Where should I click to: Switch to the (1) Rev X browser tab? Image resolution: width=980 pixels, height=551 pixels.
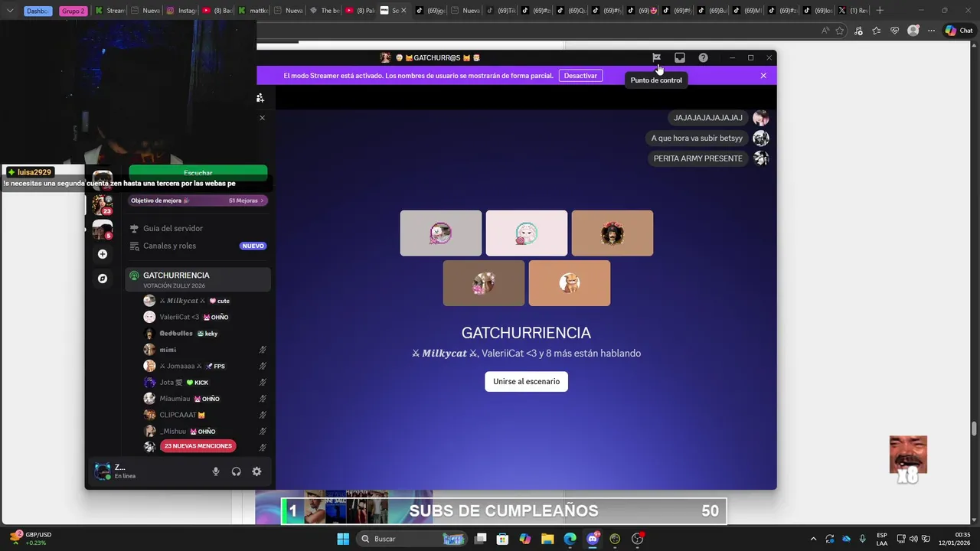pyautogui.click(x=853, y=11)
